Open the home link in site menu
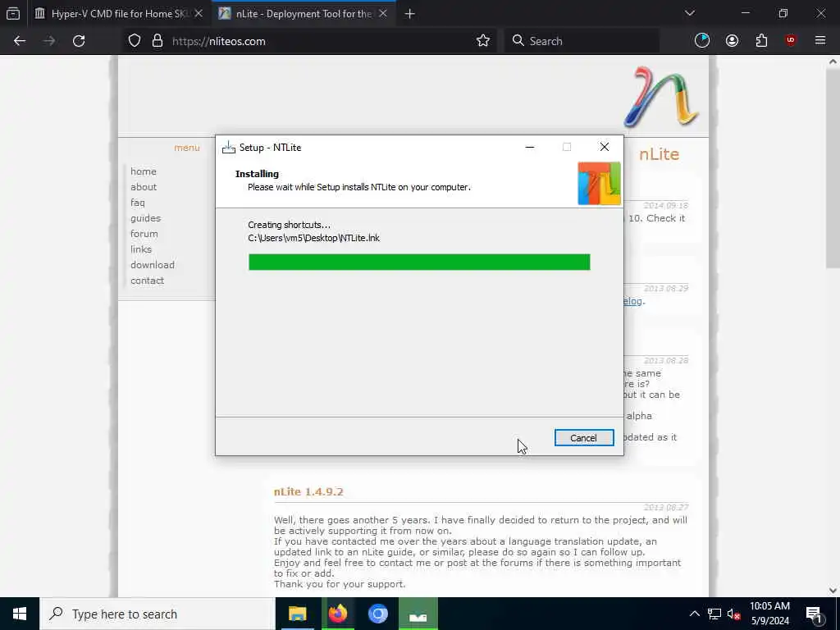 pyautogui.click(x=143, y=171)
